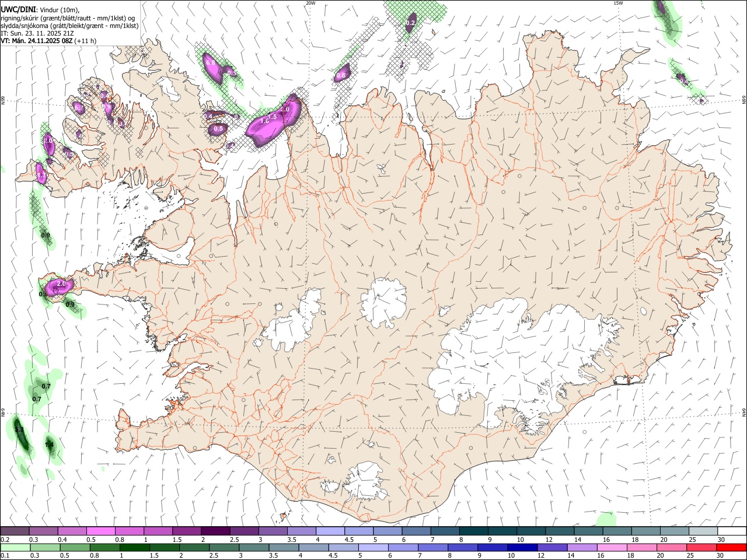
Task: Click the bright pink 0.5 swatch in top legend row
Action: (100, 531)
